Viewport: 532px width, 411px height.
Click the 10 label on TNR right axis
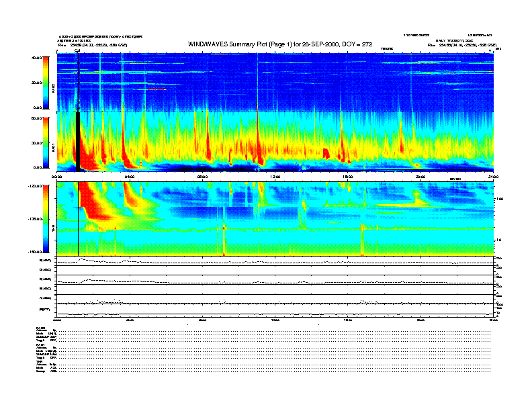[500, 240]
